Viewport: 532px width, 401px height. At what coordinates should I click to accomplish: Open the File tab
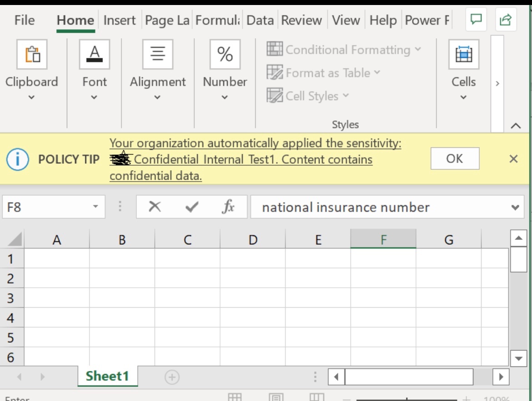pyautogui.click(x=25, y=20)
